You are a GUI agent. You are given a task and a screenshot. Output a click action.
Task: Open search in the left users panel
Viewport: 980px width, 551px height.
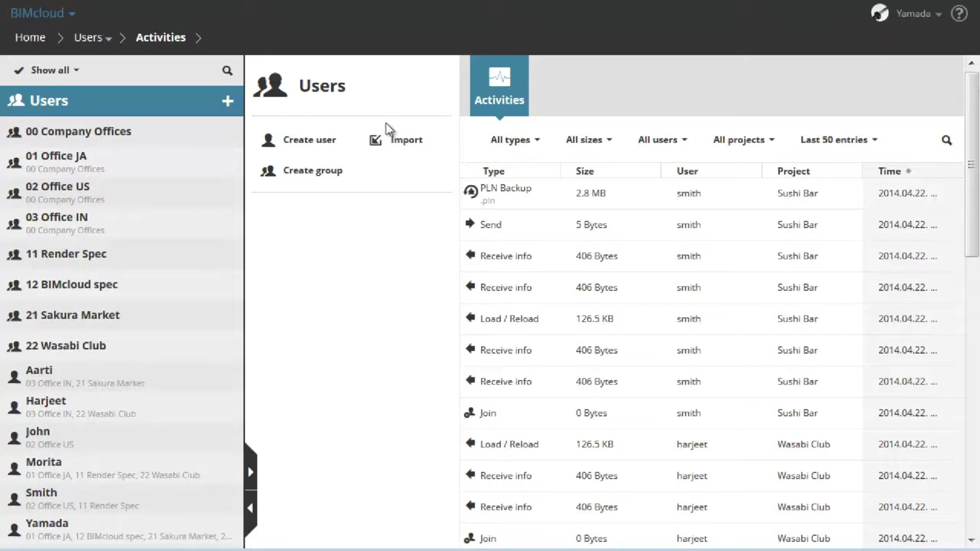point(227,70)
